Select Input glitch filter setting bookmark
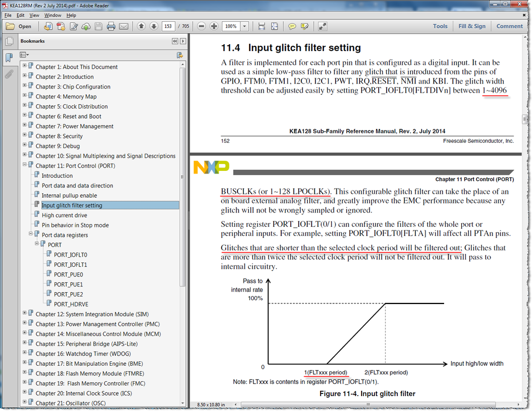The width and height of the screenshot is (532, 411). tap(72, 205)
